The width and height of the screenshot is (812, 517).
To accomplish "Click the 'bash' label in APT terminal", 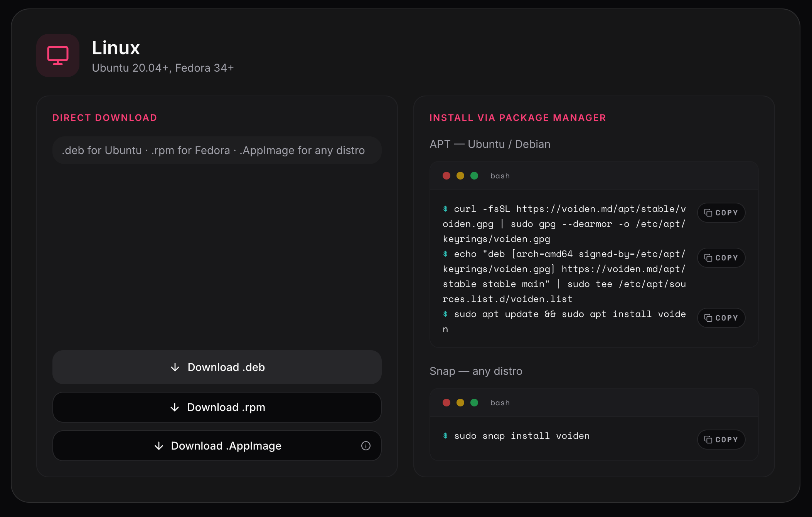I will click(500, 176).
